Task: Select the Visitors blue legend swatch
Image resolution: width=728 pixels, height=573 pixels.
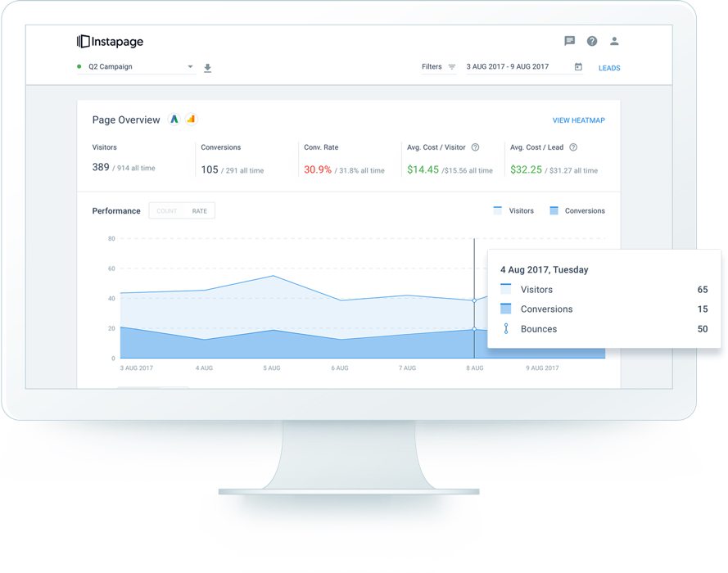Action: point(497,210)
